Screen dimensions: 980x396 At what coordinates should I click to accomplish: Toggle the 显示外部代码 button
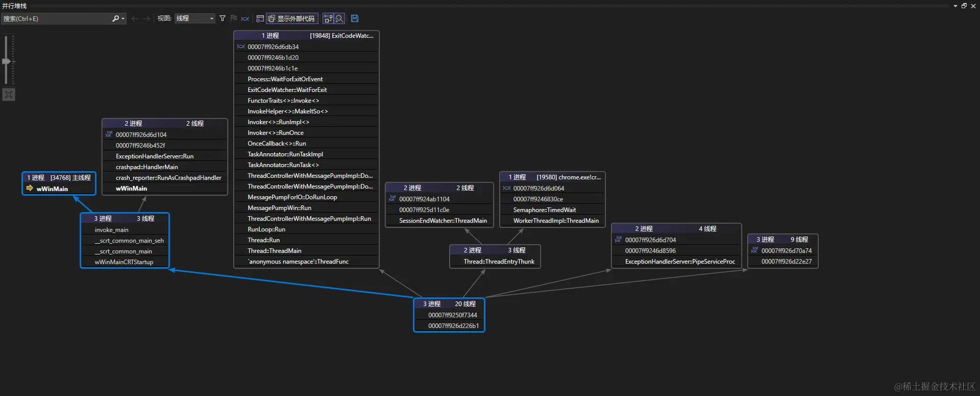click(x=292, y=19)
